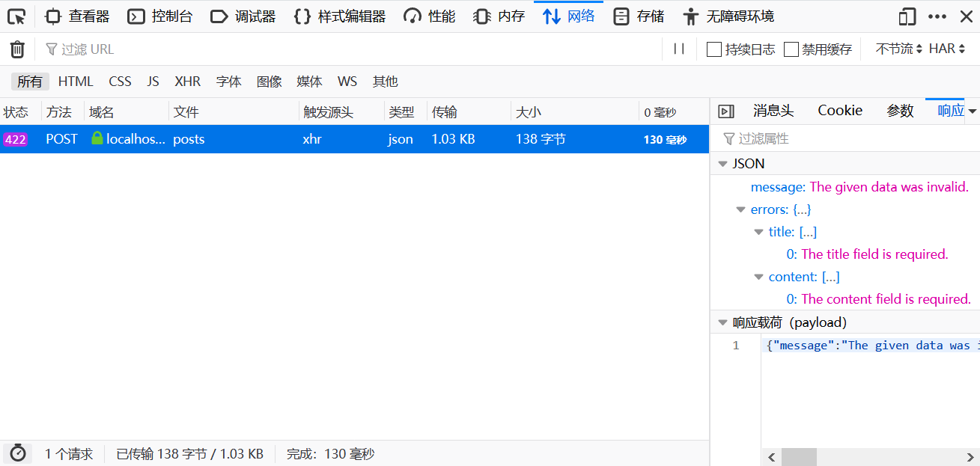Click the horizontal scrollbar thumb in payload
The height and width of the screenshot is (466, 980).
tap(799, 457)
